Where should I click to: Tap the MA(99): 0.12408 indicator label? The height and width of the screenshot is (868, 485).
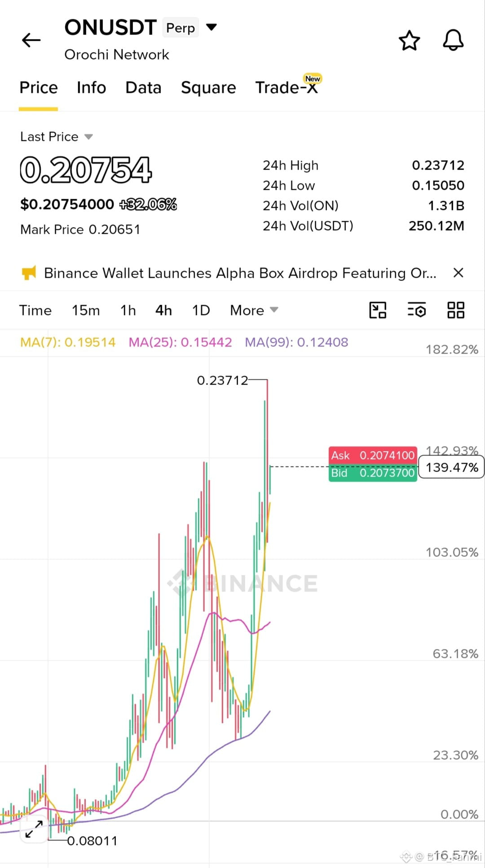(296, 342)
